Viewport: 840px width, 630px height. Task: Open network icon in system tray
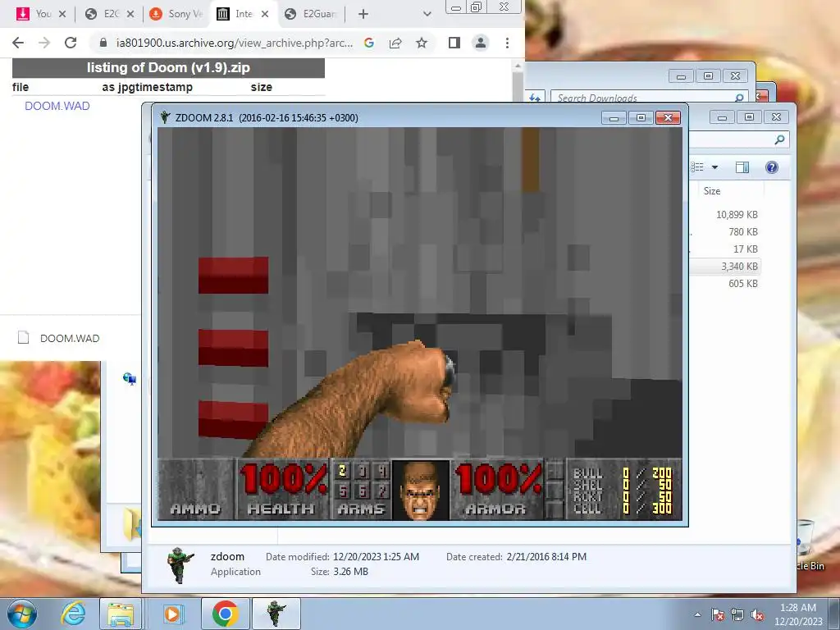(x=737, y=614)
